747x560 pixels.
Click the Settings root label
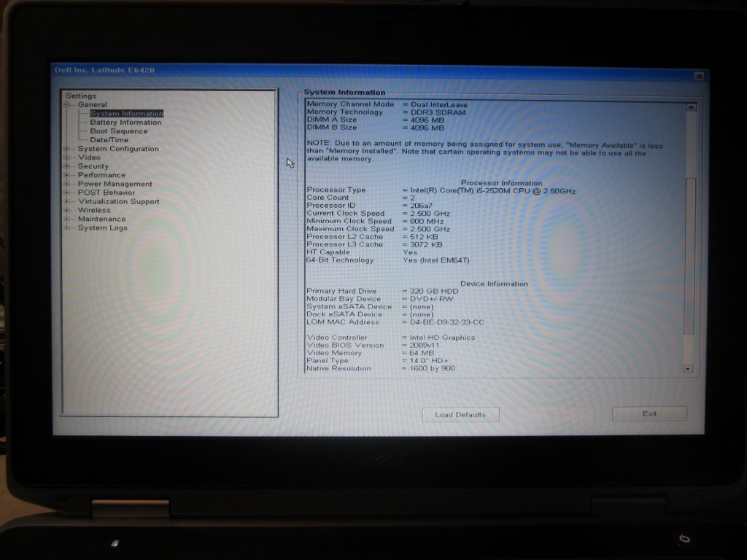click(81, 96)
